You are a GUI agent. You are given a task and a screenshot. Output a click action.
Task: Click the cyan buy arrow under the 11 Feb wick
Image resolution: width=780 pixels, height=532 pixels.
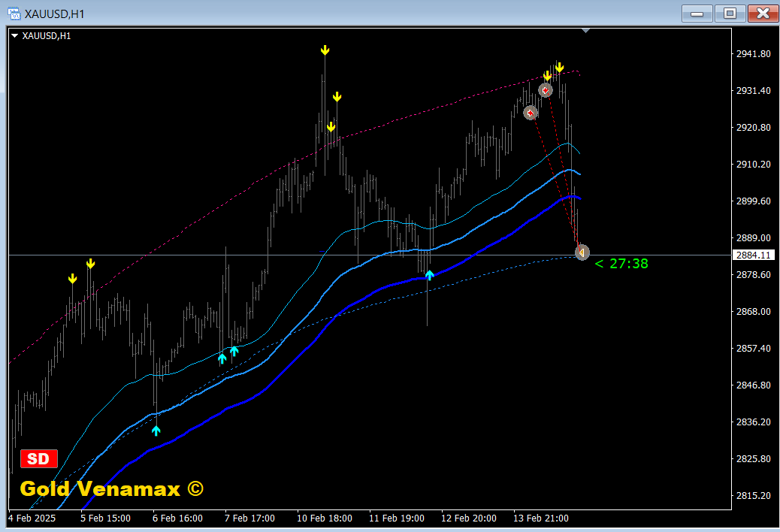point(429,275)
